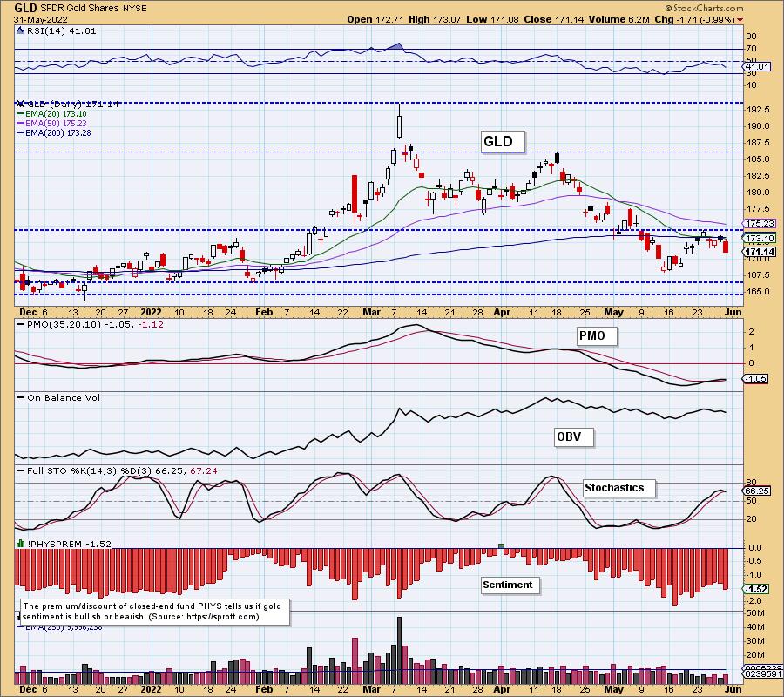Click the sprott.com source link in note

tap(221, 617)
